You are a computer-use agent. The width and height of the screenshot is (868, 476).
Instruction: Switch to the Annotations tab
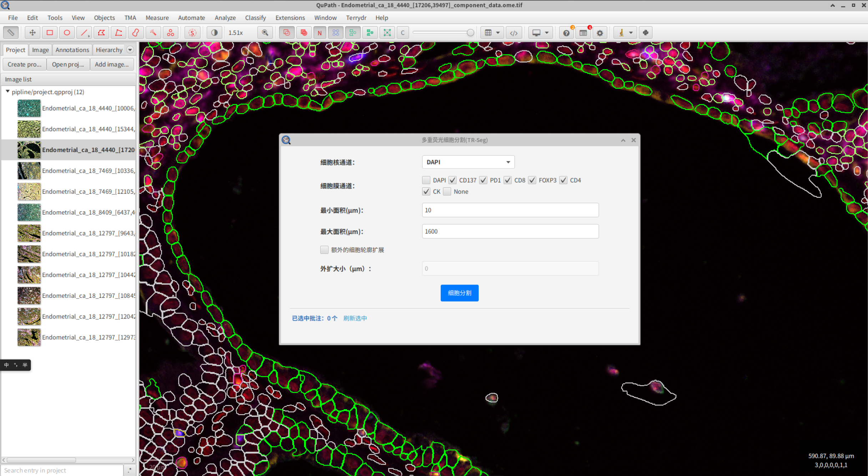tap(72, 50)
